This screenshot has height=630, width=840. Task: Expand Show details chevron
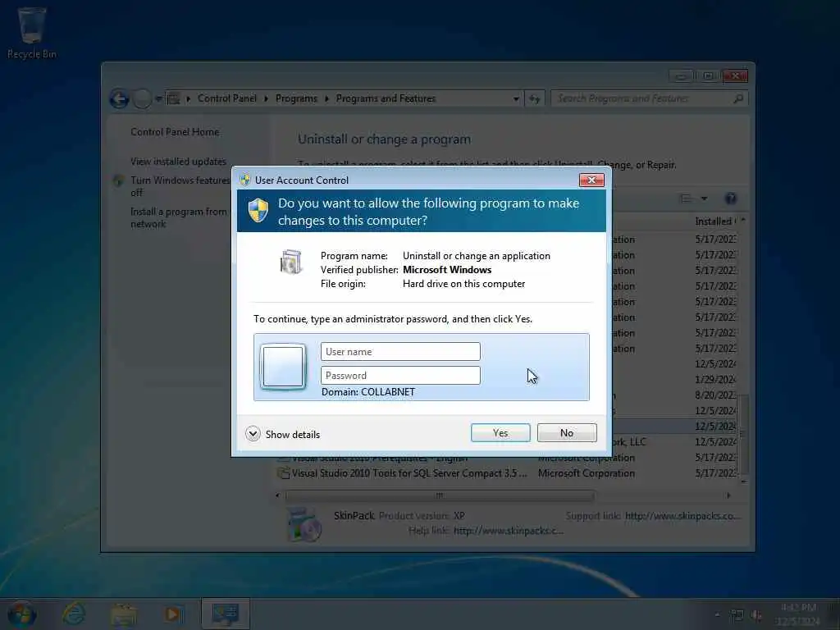253,434
